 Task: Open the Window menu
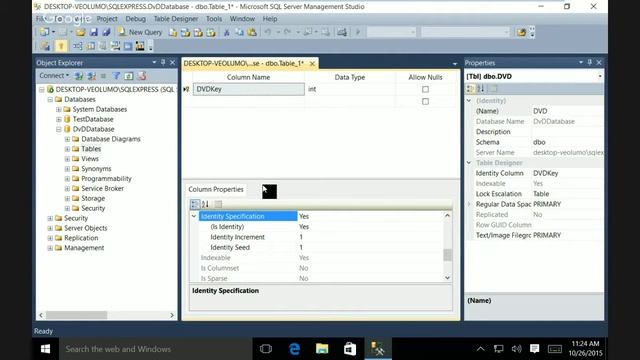(x=242, y=19)
